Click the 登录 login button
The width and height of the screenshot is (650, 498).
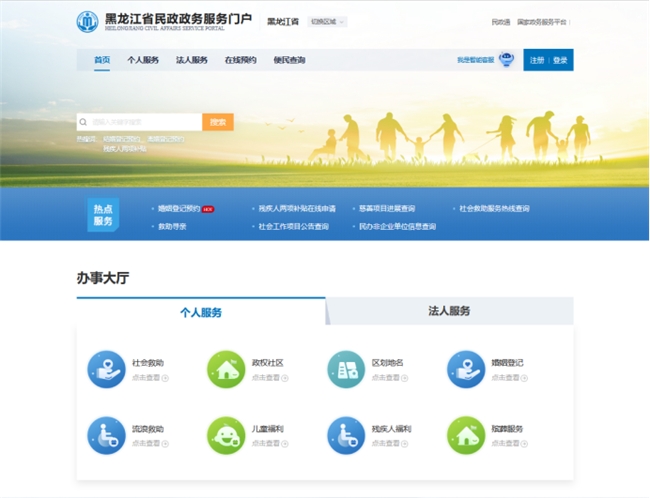pyautogui.click(x=560, y=60)
